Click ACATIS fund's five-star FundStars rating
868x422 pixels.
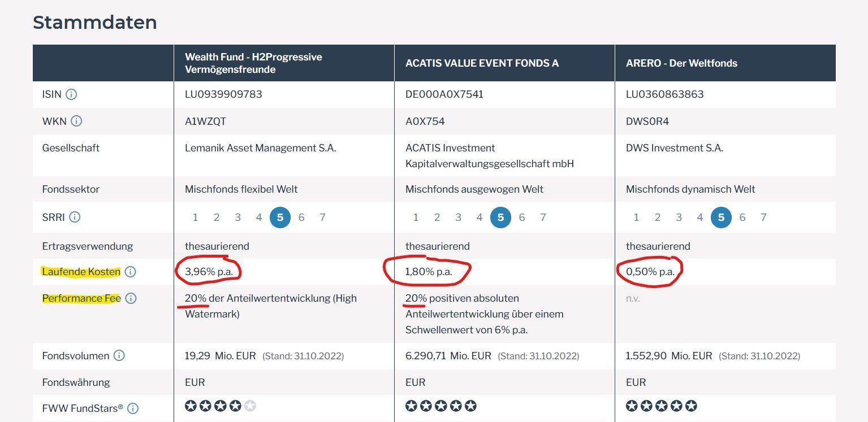[441, 406]
